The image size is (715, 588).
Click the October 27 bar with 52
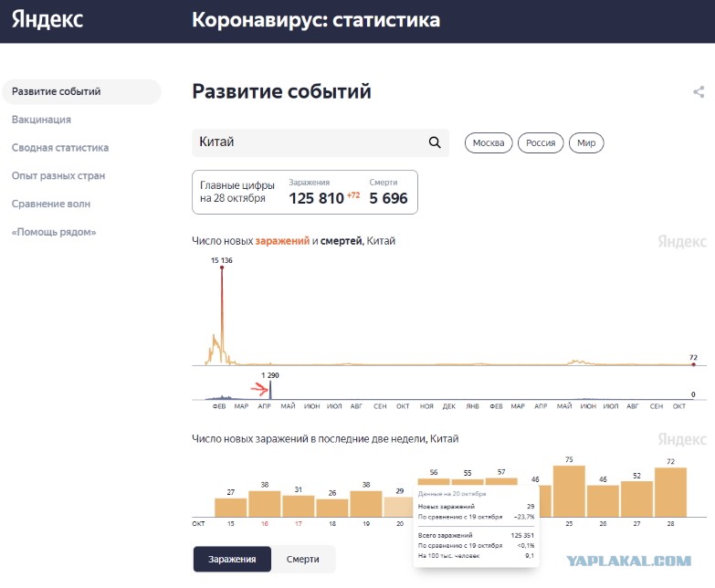pos(636,499)
